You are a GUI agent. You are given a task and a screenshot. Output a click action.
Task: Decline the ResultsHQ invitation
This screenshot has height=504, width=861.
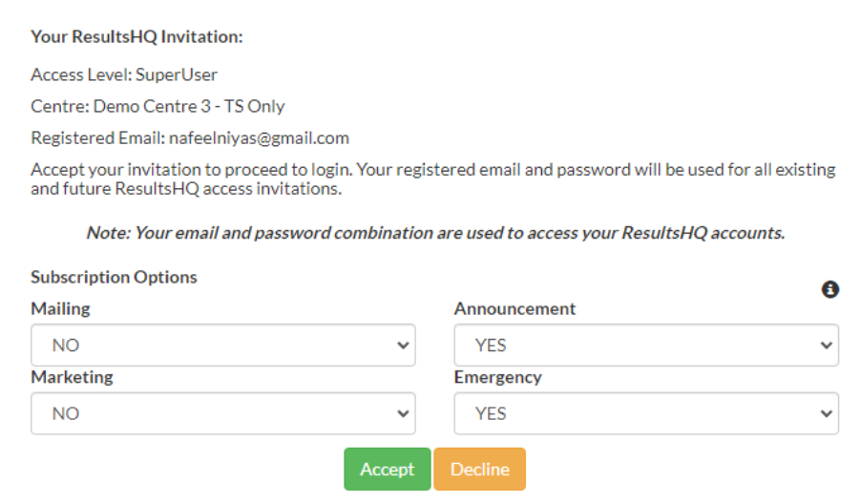(479, 469)
